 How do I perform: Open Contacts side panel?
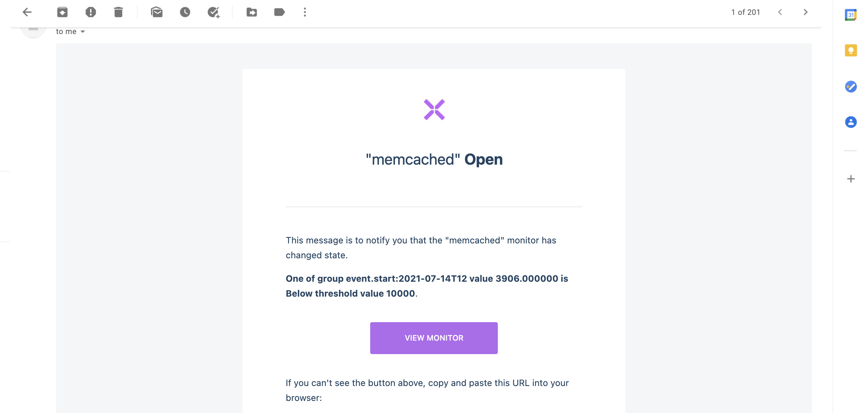coord(851,122)
